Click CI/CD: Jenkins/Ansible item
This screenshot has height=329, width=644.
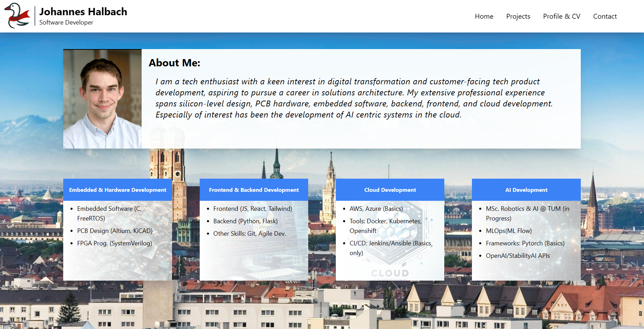click(x=390, y=248)
